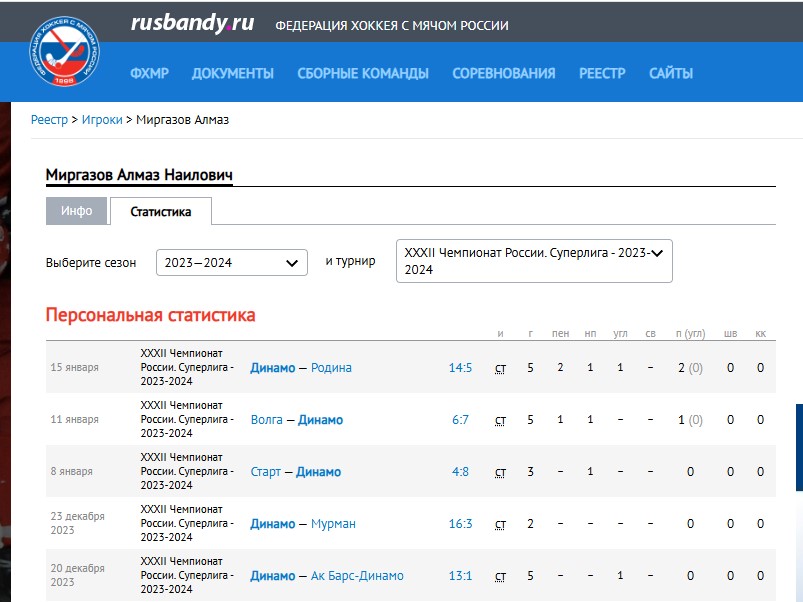
Task: Click the Игроки breadcrumb link
Action: (x=102, y=120)
